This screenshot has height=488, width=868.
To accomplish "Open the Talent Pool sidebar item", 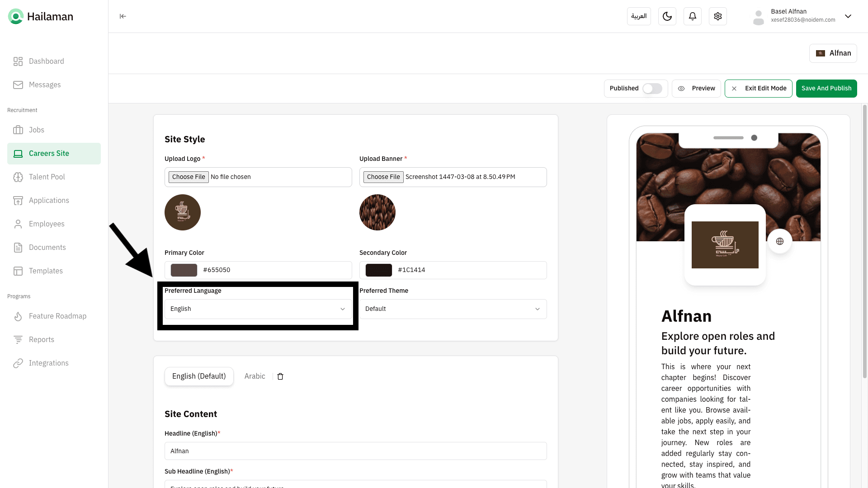I will [x=47, y=177].
